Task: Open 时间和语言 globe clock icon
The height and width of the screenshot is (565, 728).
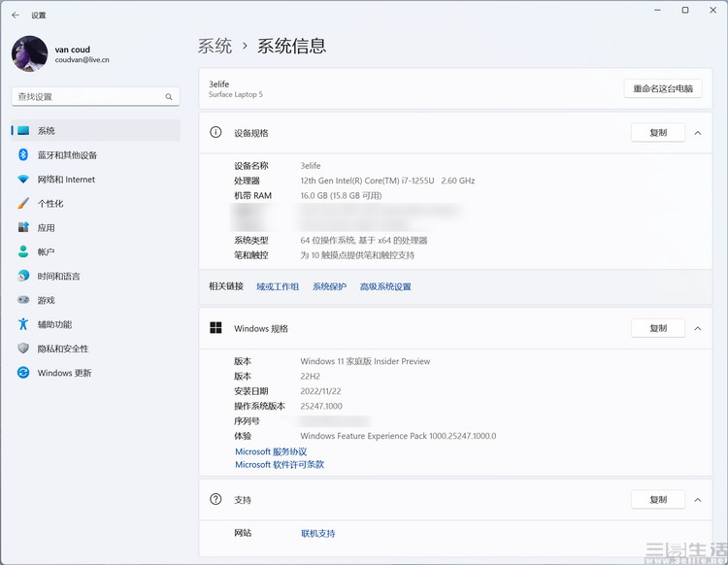Action: pos(23,276)
